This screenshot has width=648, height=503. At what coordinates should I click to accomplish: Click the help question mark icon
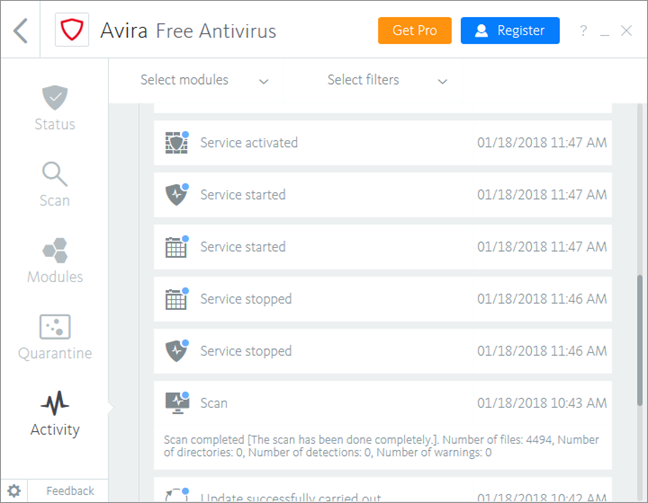pyautogui.click(x=583, y=30)
